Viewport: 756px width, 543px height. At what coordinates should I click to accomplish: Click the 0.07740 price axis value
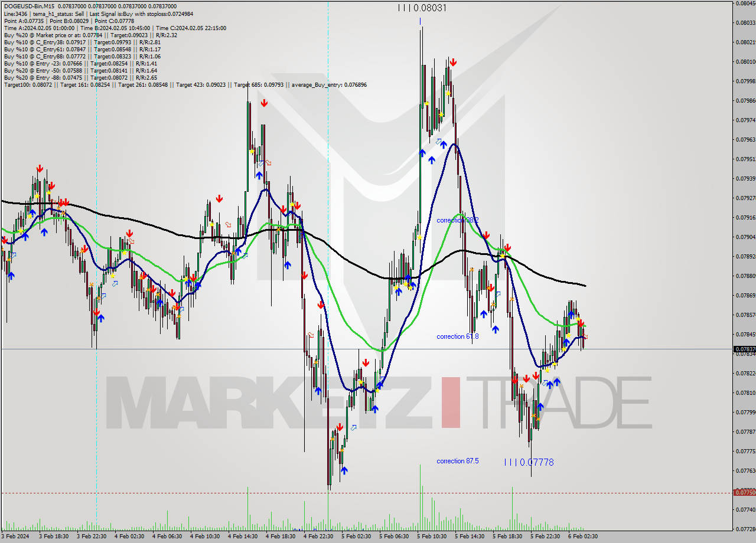point(745,509)
